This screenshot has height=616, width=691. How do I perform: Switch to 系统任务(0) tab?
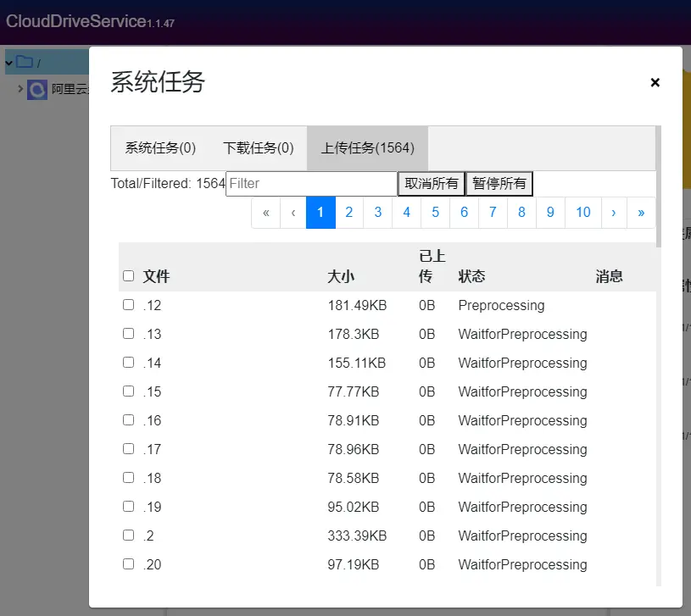pos(160,148)
